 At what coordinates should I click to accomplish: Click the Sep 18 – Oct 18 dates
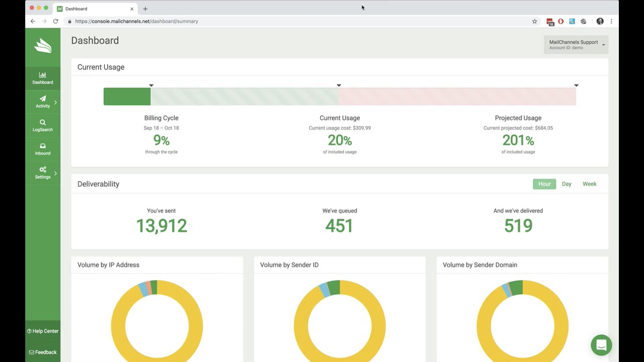click(161, 128)
